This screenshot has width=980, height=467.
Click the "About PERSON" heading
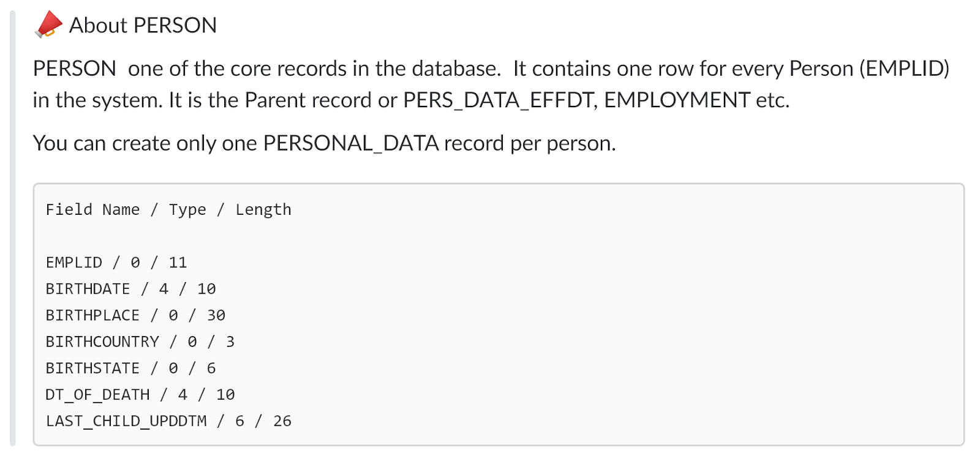point(143,26)
